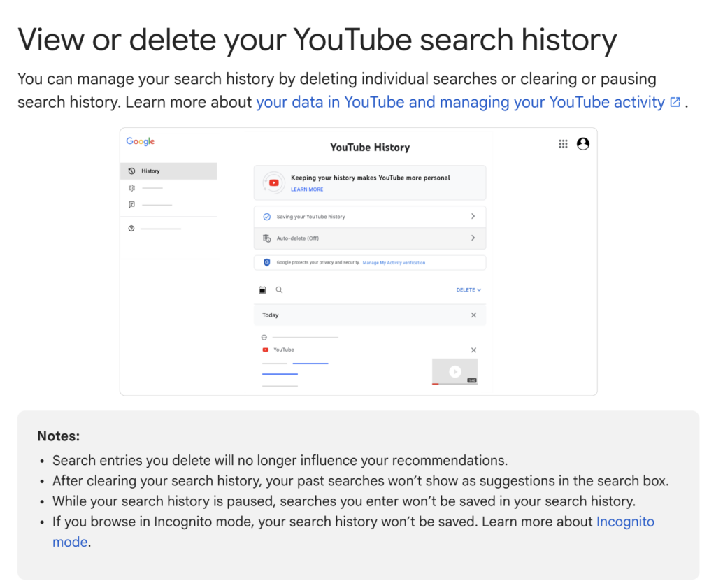Click the Google apps grid icon
The width and height of the screenshot is (716, 588).
click(x=563, y=144)
